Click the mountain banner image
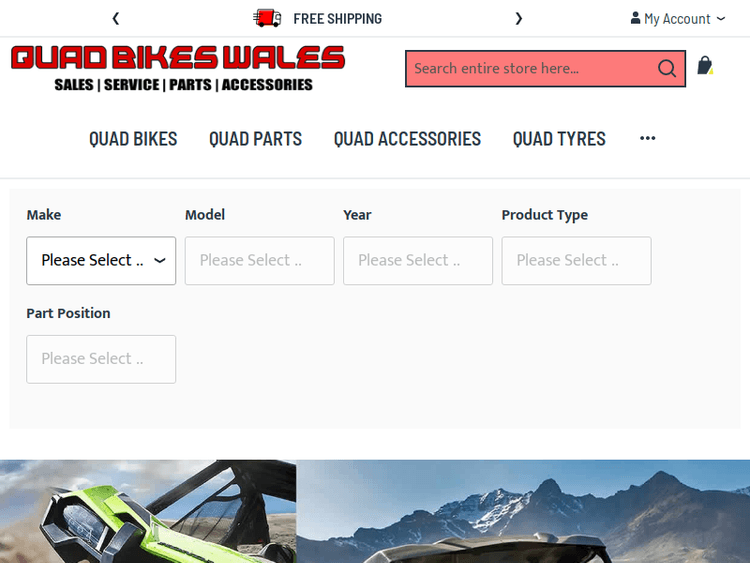Image resolution: width=750 pixels, height=563 pixels. (x=523, y=511)
